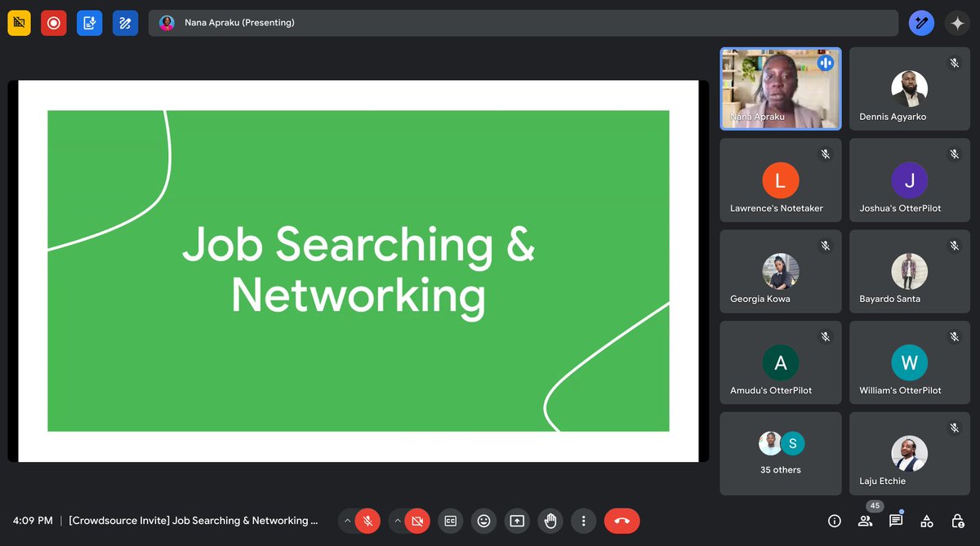Screen dimensions: 980x546
Task: Expand the 35 others participant tile
Action: click(x=780, y=453)
